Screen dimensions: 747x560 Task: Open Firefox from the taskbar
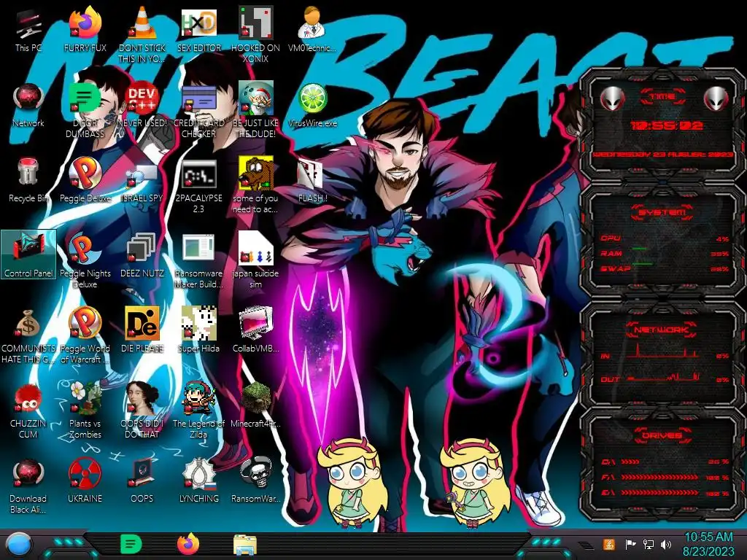pyautogui.click(x=188, y=544)
